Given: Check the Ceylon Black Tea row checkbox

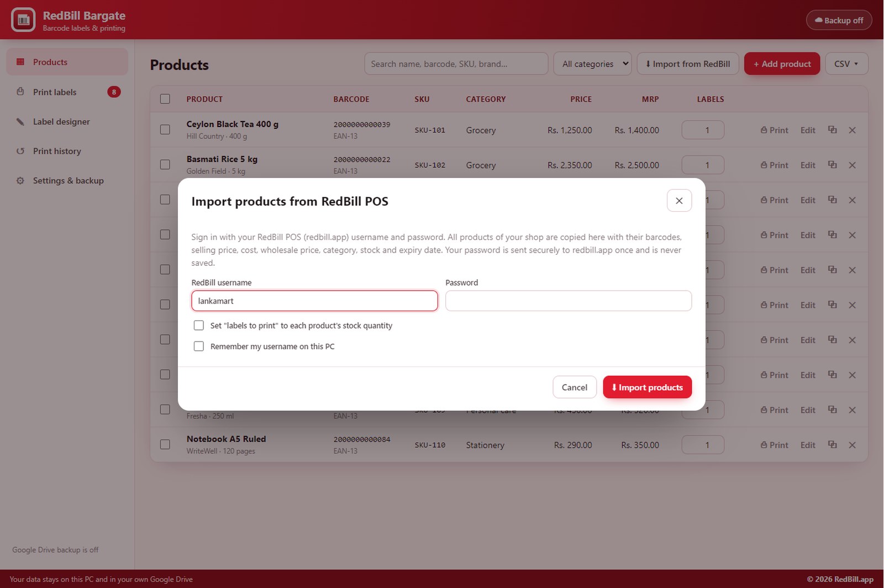Looking at the screenshot, I should [x=165, y=130].
